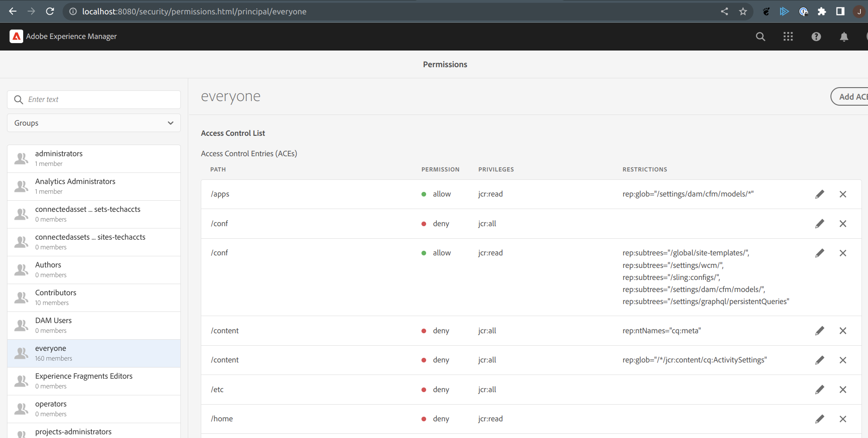
Task: Open the AEM help icon
Action: click(816, 37)
